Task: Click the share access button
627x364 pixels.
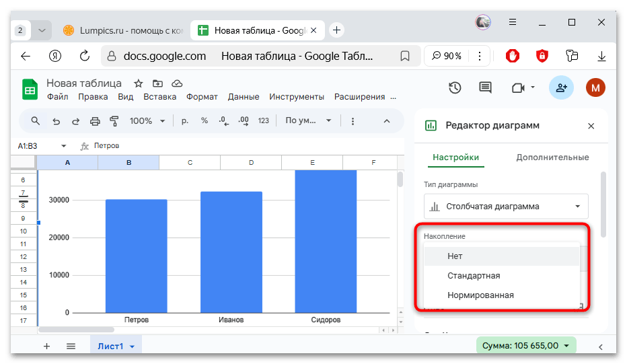Action: [x=561, y=87]
